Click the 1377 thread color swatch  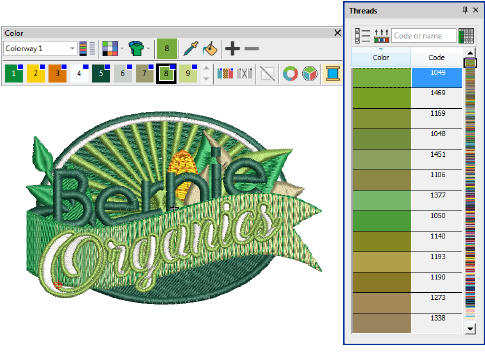point(382,200)
